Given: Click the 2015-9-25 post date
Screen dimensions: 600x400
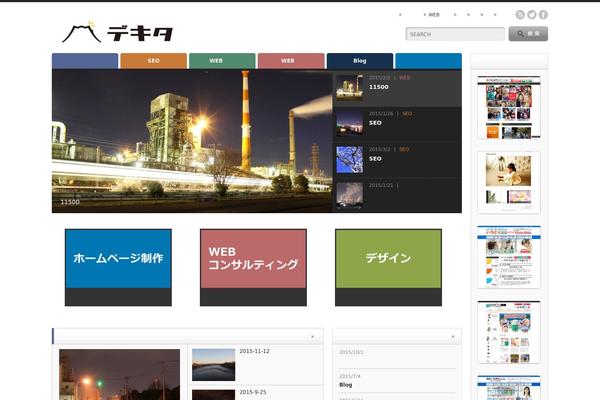Looking at the screenshot, I should pos(253,392).
